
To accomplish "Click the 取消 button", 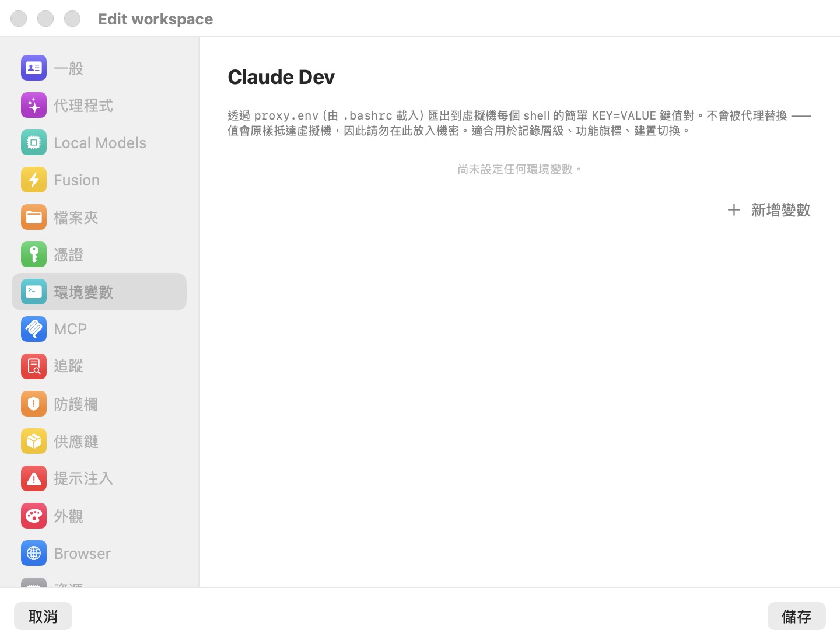I will pyautogui.click(x=43, y=616).
